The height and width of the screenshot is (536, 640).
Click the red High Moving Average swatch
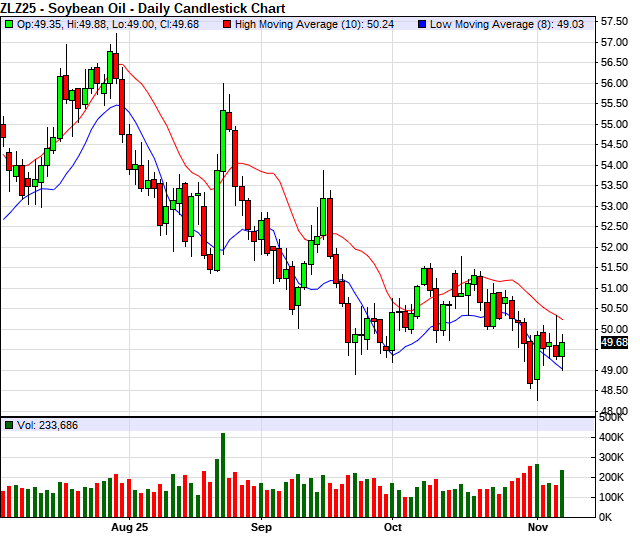pos(227,23)
